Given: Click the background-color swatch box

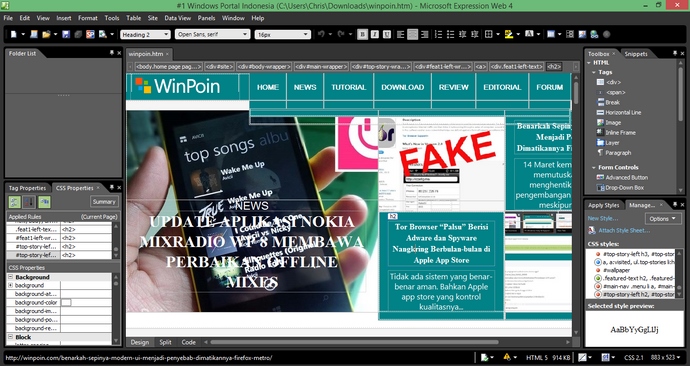Looking at the screenshot, I should point(66,303).
